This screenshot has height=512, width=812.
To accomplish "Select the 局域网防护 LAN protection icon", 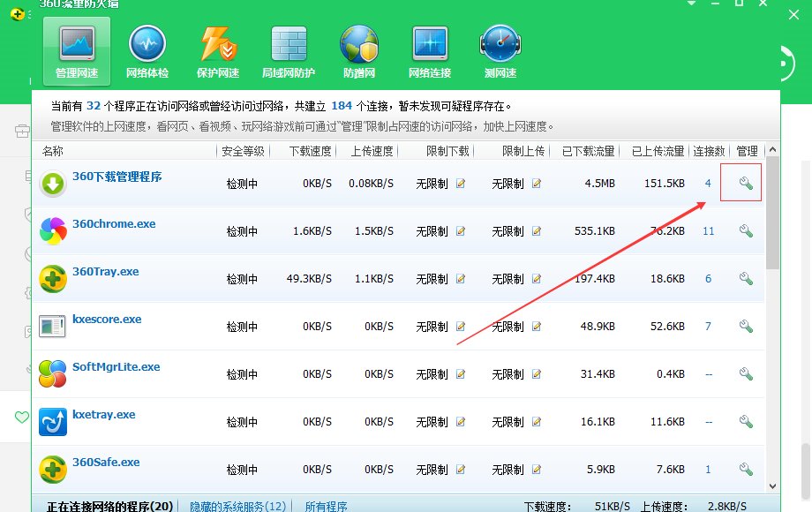I will pyautogui.click(x=288, y=49).
